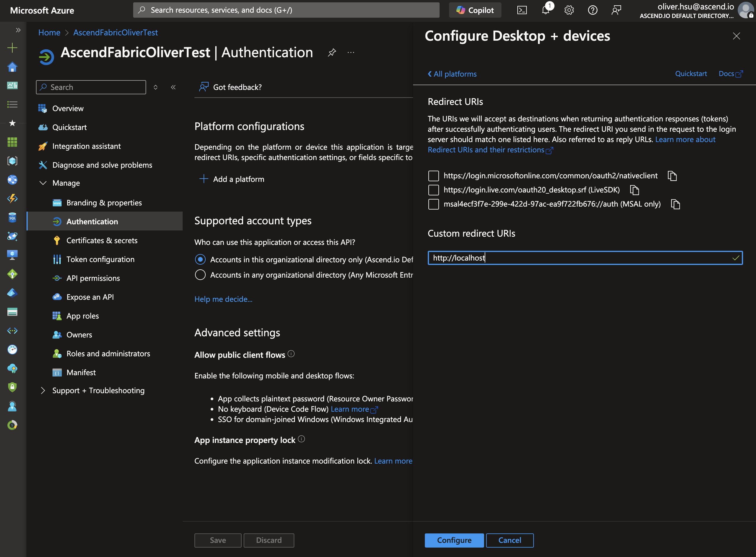This screenshot has width=756, height=557.
Task: Copy the nativeclient redirect URI
Action: click(672, 176)
